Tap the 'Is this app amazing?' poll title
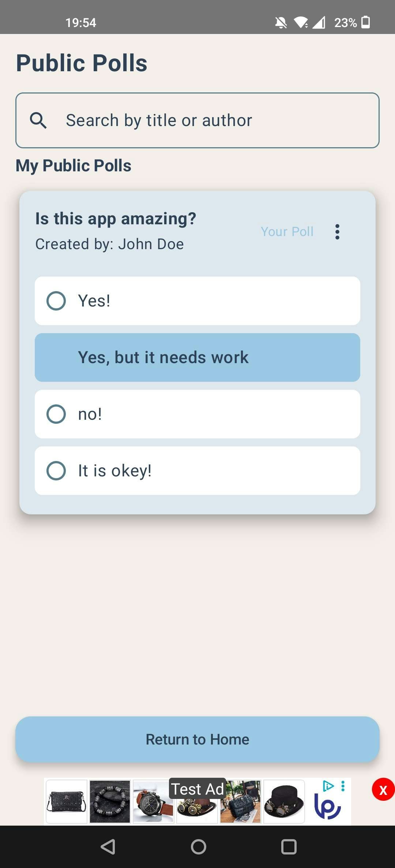The height and width of the screenshot is (868, 395). tap(116, 219)
